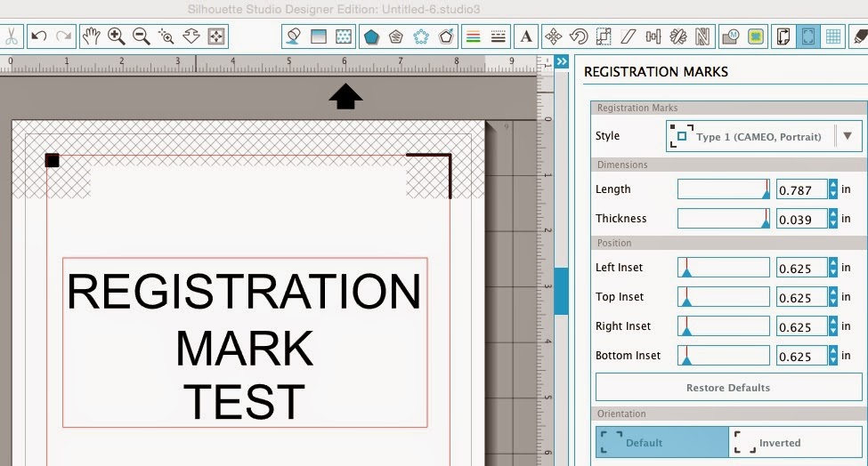Open the Fill Gradient panel
Screen dimensions: 868x466
[319, 36]
